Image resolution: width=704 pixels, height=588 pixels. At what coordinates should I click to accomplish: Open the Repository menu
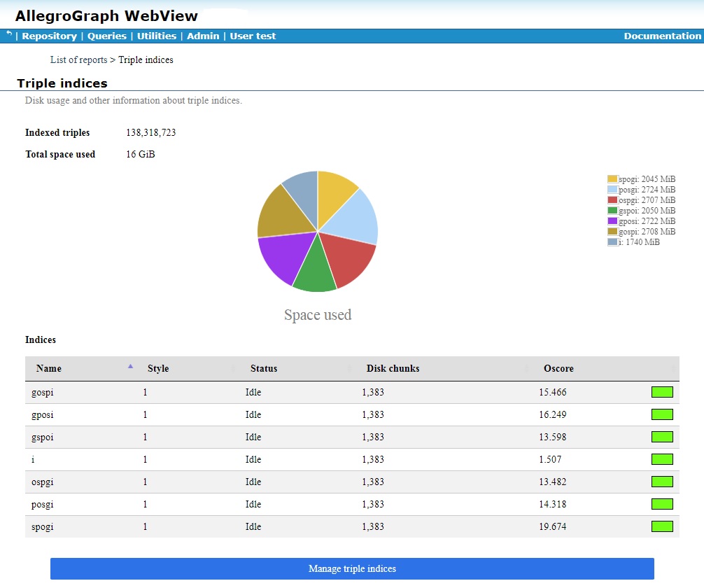pos(49,36)
